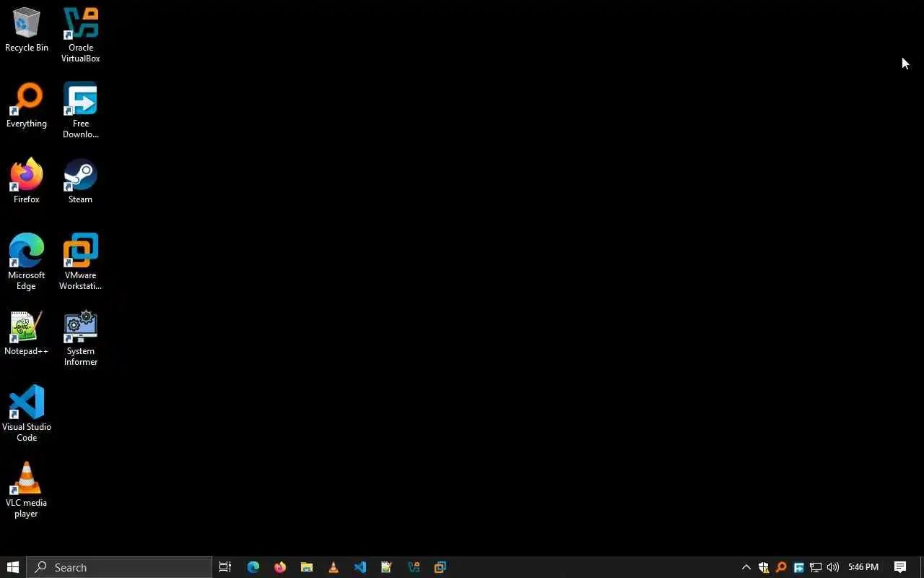
Task: Open the Windows Start menu
Action: (x=13, y=567)
